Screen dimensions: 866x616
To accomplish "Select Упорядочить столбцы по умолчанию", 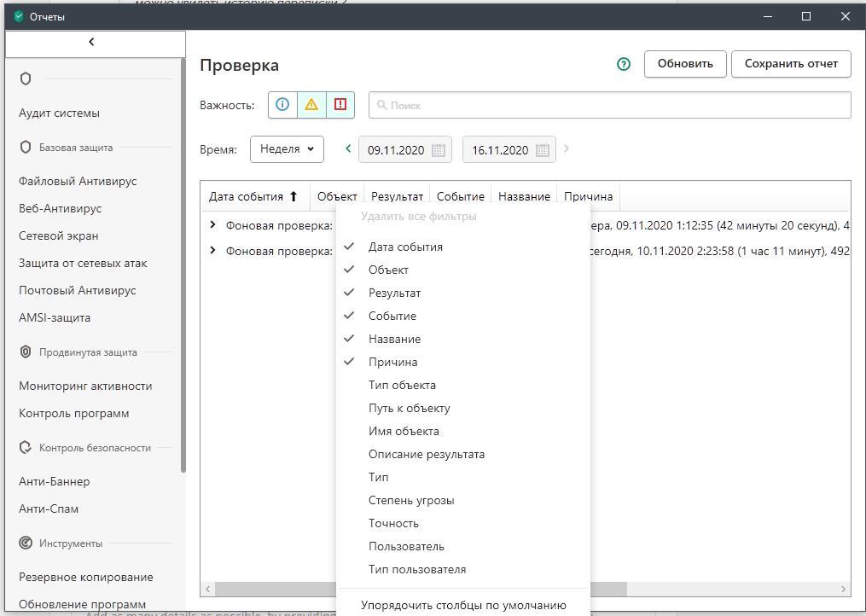I will [463, 605].
